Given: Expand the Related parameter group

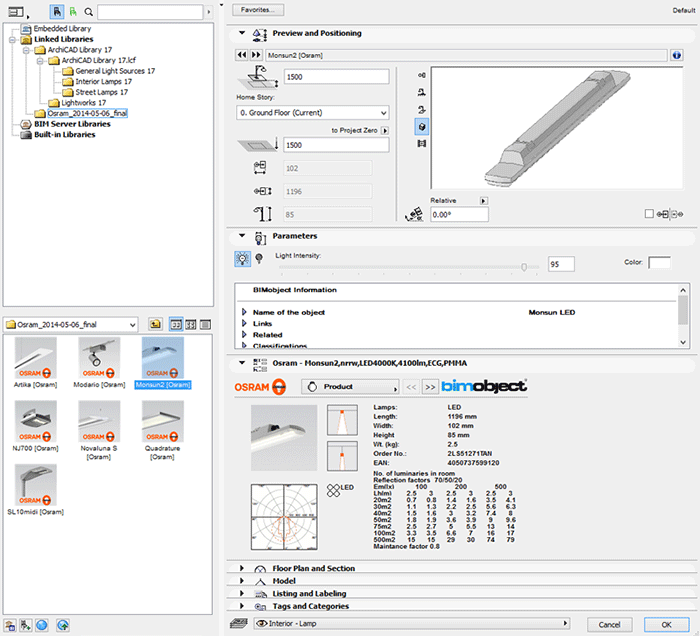Looking at the screenshot, I should [244, 334].
